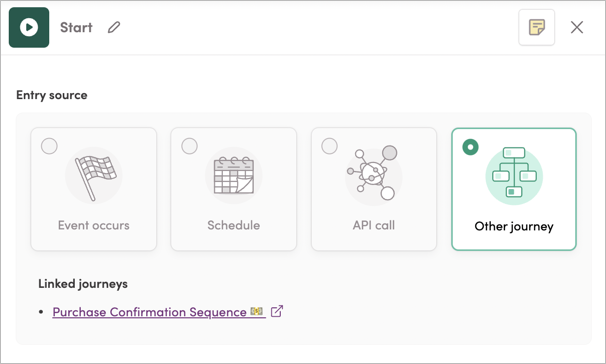The height and width of the screenshot is (364, 606).
Task: Click the green Start play icon
Action: (29, 27)
